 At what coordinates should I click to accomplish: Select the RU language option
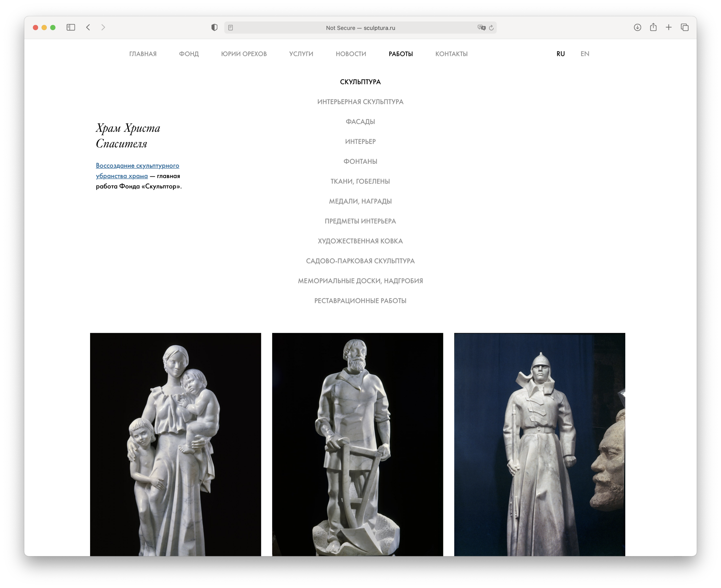[x=560, y=54]
